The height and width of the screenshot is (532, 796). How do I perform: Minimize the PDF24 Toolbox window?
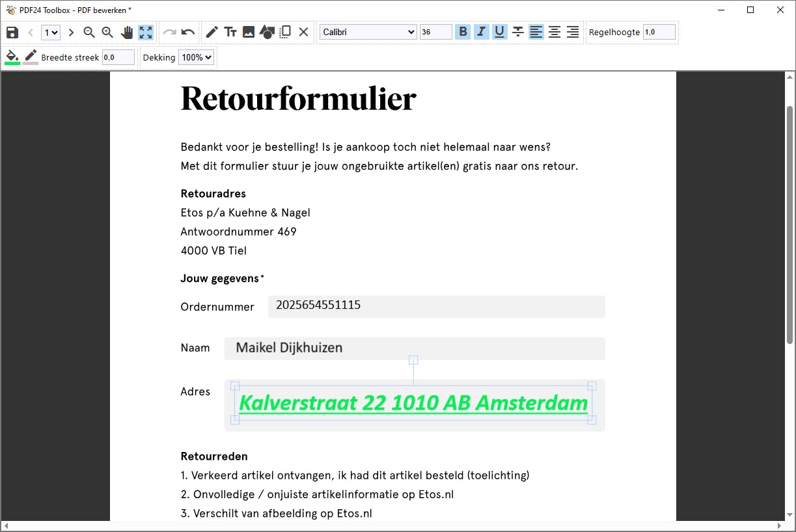click(x=721, y=10)
